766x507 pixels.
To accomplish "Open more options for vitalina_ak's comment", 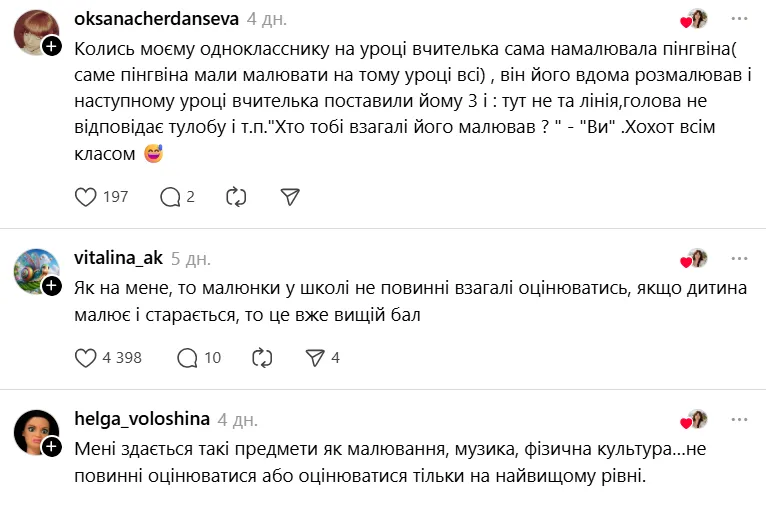I will pyautogui.click(x=739, y=258).
